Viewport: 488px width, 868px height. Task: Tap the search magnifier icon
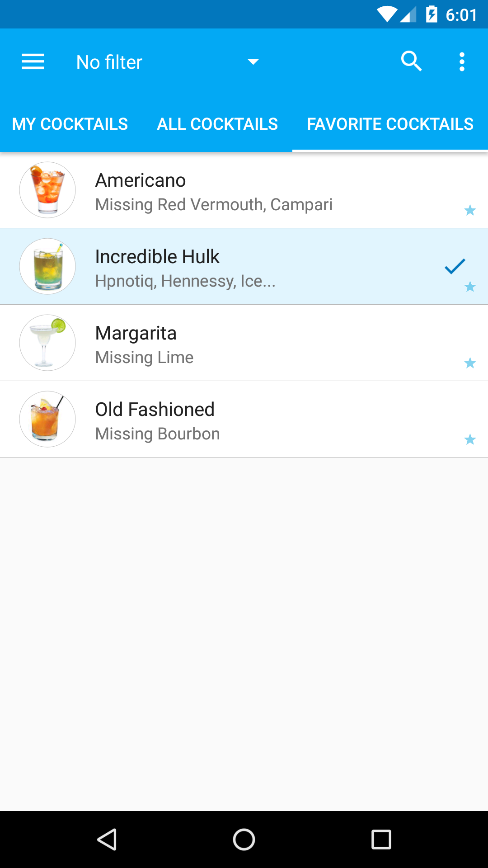[411, 61]
